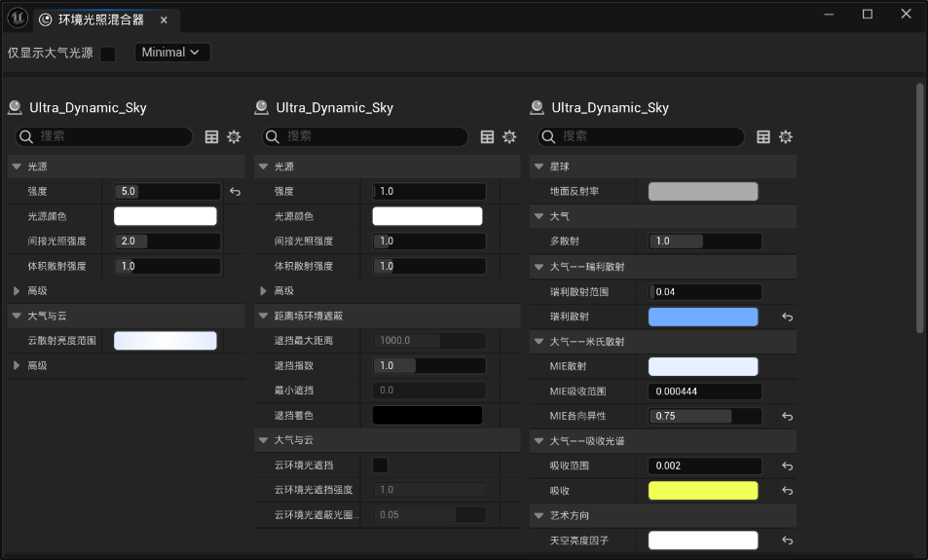This screenshot has height=560, width=928.
Task: Open MIE散射 color swatch
Action: (x=703, y=366)
